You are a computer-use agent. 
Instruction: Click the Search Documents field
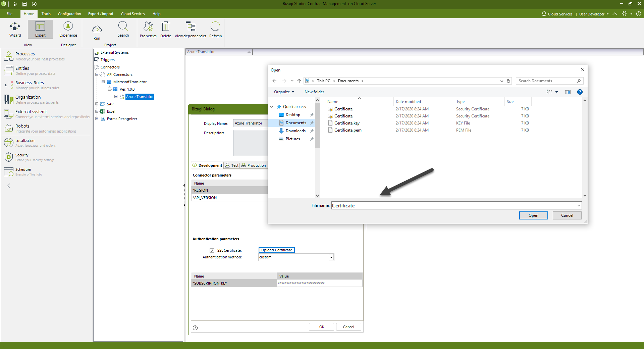(x=549, y=81)
